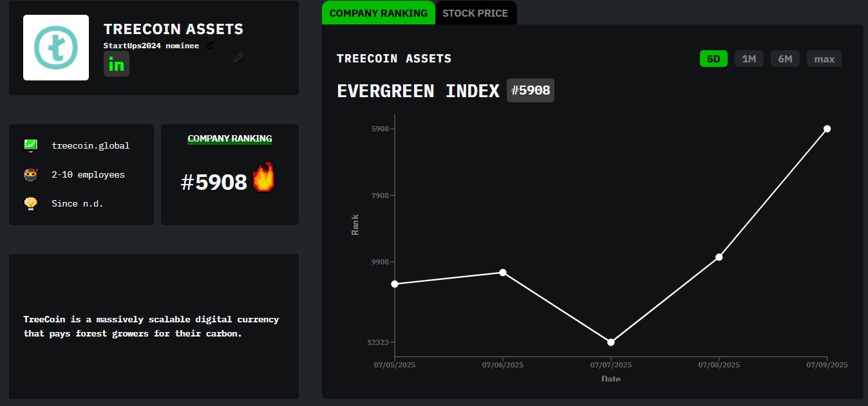
Task: Click the chart data point for 07/06/2025
Action: click(503, 272)
